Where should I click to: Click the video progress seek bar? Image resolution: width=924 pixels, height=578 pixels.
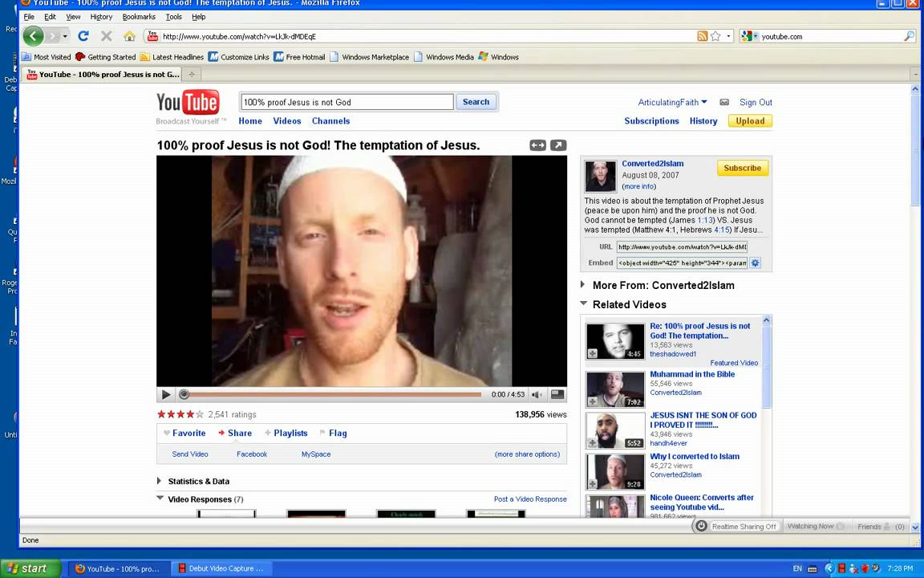click(333, 395)
